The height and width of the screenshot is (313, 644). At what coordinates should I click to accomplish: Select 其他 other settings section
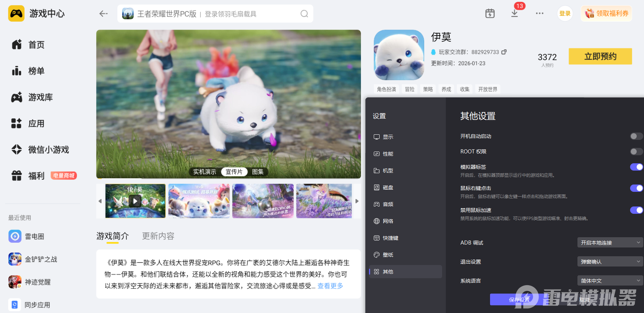tap(406, 272)
